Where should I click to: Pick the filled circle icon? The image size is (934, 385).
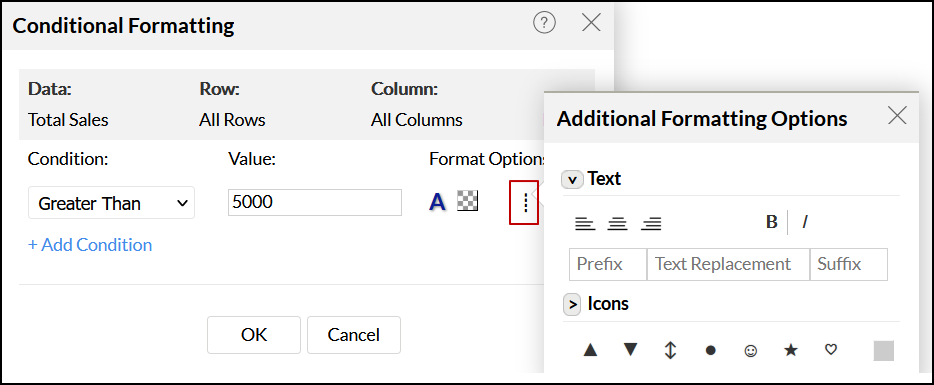710,351
